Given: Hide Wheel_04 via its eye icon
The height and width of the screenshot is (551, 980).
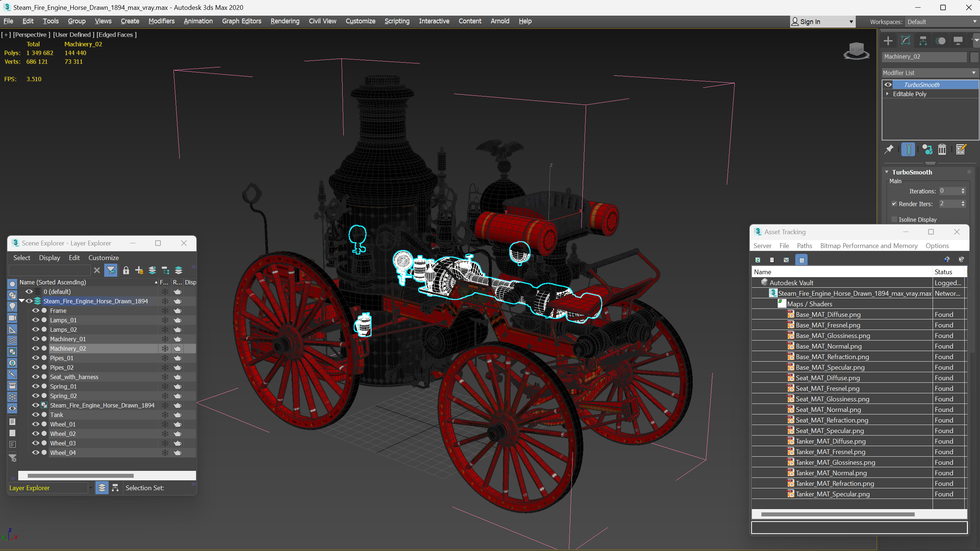Looking at the screenshot, I should coord(35,453).
